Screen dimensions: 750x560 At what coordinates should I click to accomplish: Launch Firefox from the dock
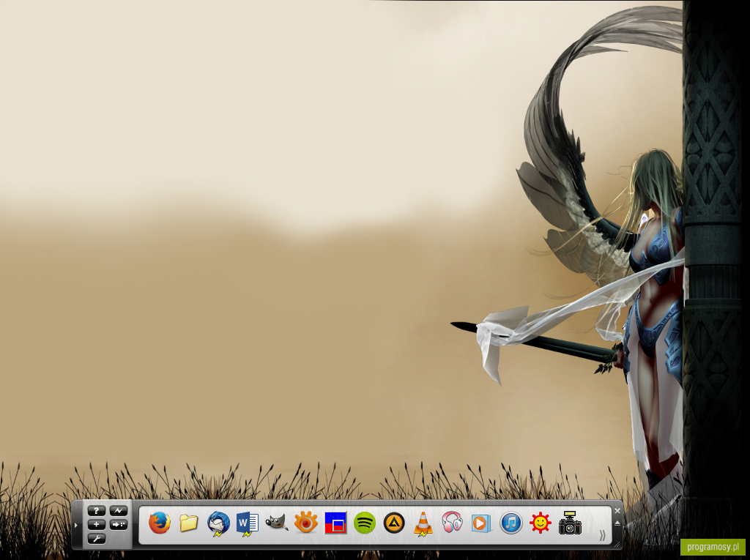pos(159,523)
